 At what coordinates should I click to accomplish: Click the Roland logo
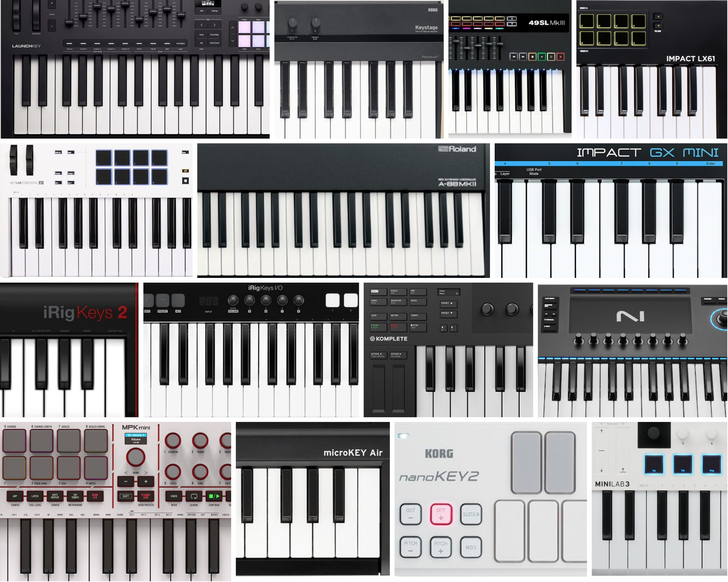(x=457, y=149)
